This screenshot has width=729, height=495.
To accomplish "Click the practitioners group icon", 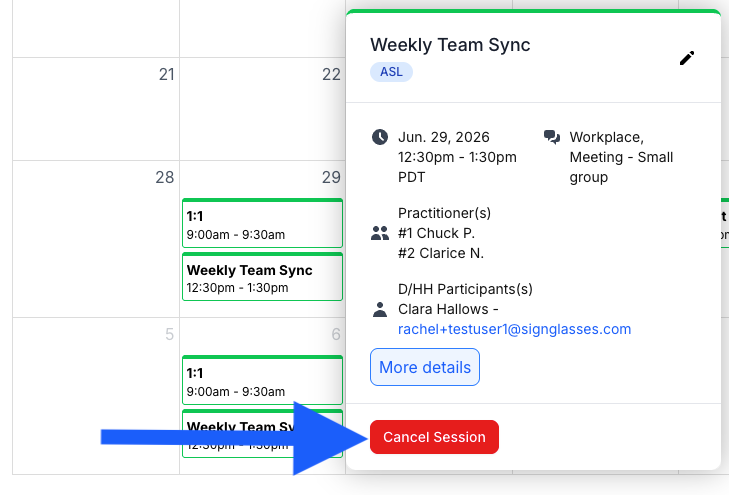I will pos(380,233).
